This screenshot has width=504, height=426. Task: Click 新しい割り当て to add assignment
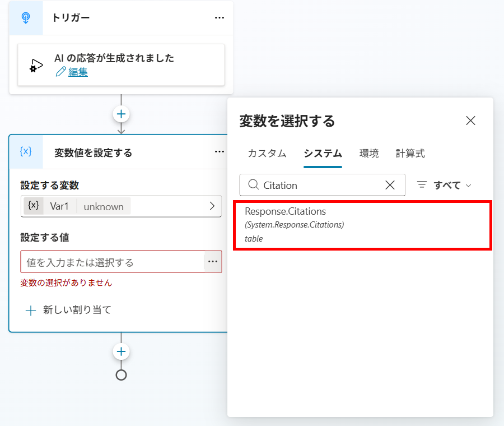(68, 310)
